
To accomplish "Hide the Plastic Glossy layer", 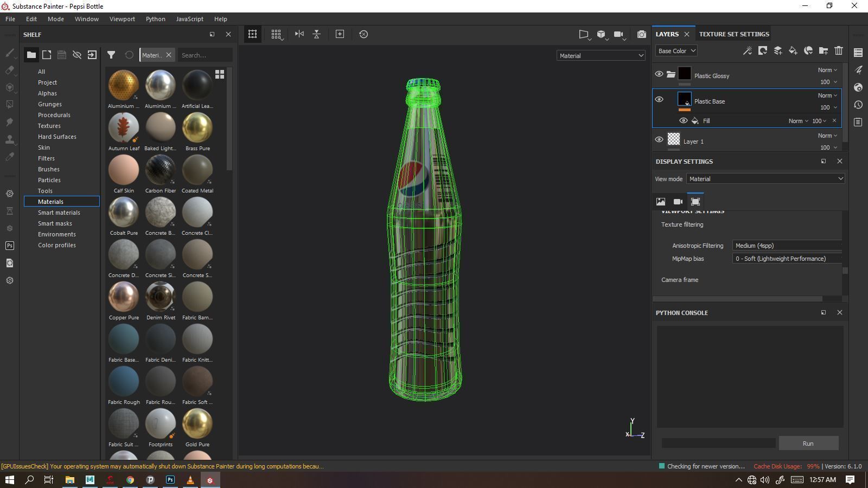I will 659,74.
